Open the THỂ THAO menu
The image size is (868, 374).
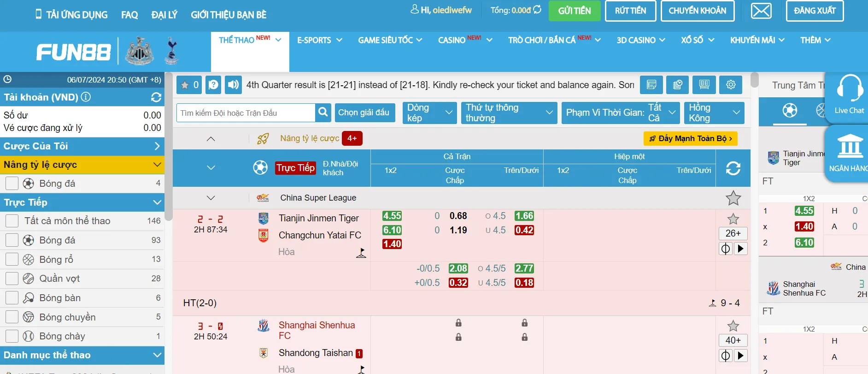tap(250, 40)
